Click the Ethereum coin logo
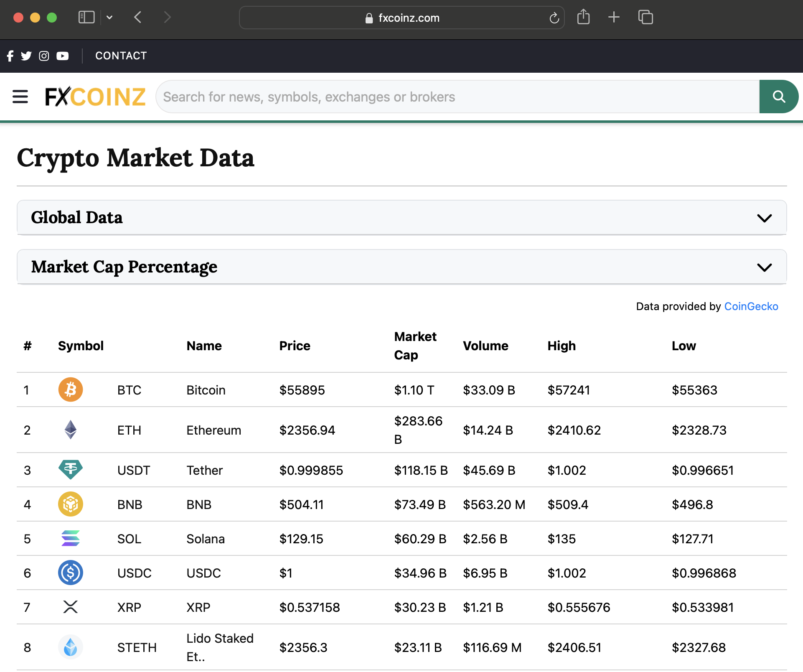 (x=71, y=430)
